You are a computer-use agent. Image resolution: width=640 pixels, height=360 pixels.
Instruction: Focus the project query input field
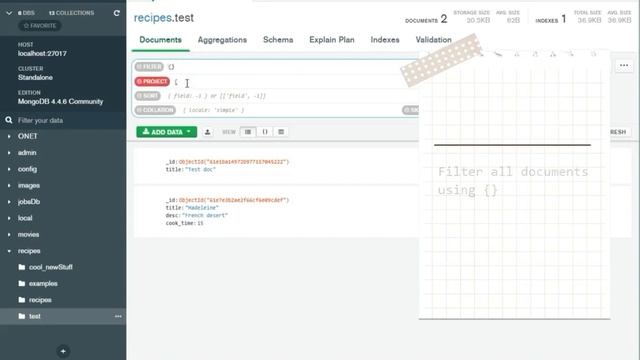(x=295, y=82)
